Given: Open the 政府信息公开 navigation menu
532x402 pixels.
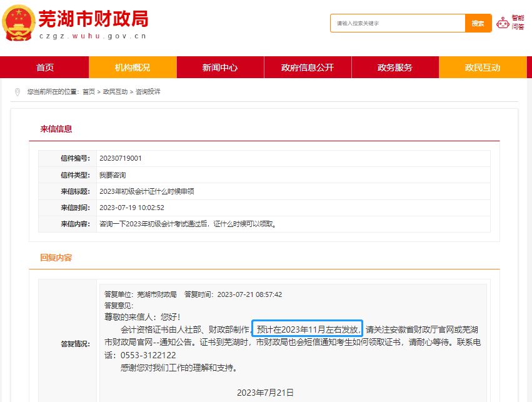Looking at the screenshot, I should click(308, 67).
